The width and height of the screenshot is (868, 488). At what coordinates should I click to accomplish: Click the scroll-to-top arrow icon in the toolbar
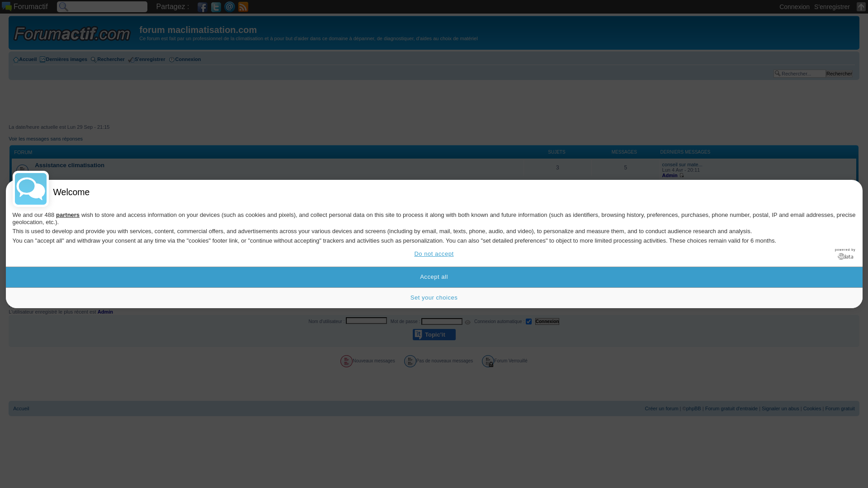(x=861, y=7)
